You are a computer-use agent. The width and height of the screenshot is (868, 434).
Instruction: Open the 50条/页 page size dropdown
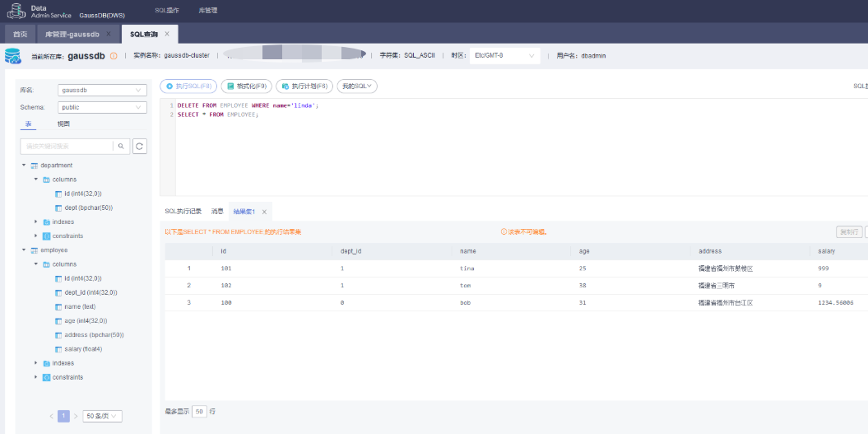point(102,416)
